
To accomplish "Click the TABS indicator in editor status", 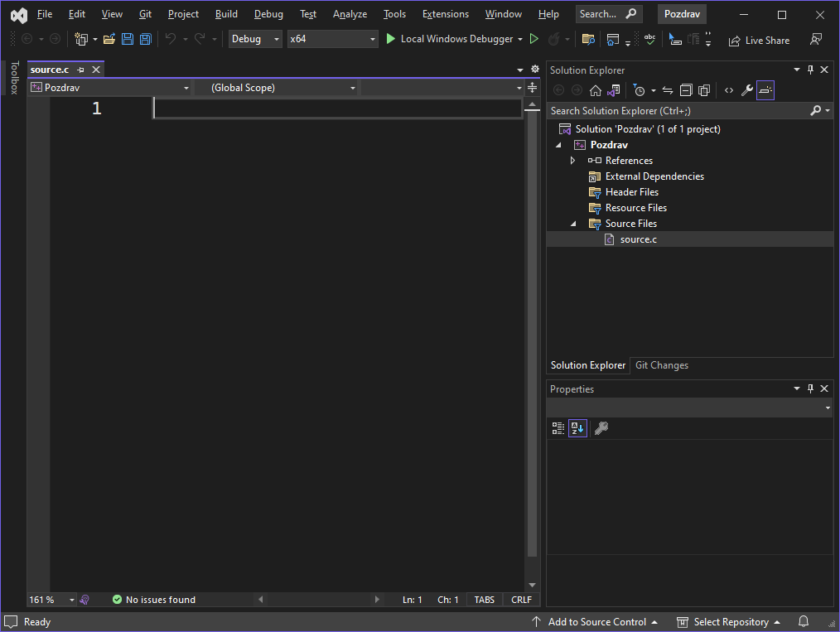I will (x=485, y=600).
